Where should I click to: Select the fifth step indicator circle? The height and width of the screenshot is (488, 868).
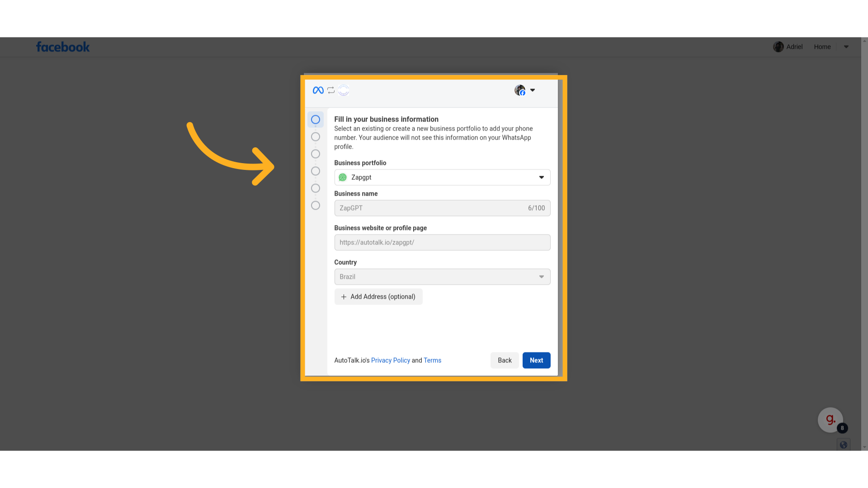point(316,188)
